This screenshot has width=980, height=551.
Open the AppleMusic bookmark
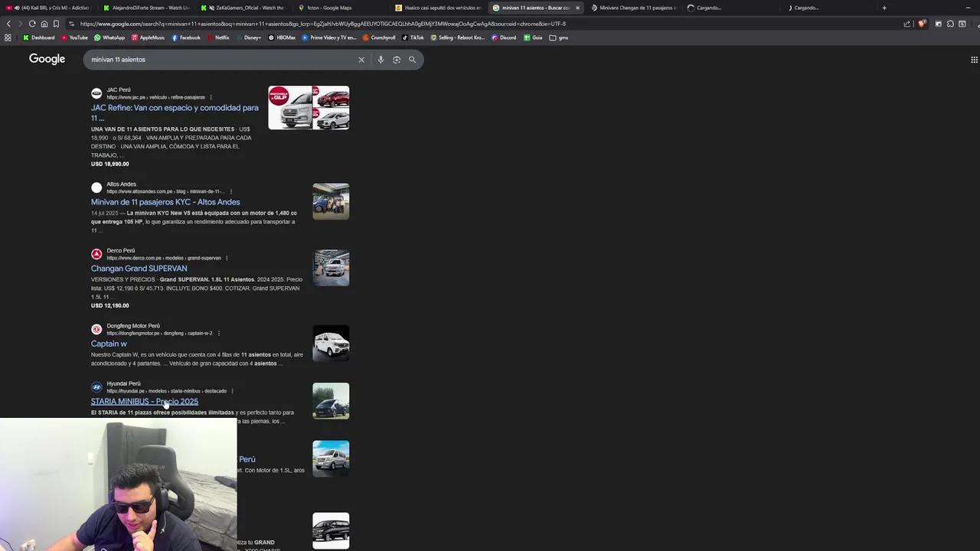[149, 37]
